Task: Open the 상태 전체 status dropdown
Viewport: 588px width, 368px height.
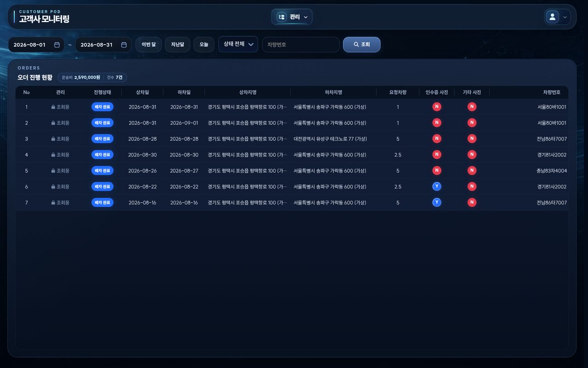Action: [238, 44]
